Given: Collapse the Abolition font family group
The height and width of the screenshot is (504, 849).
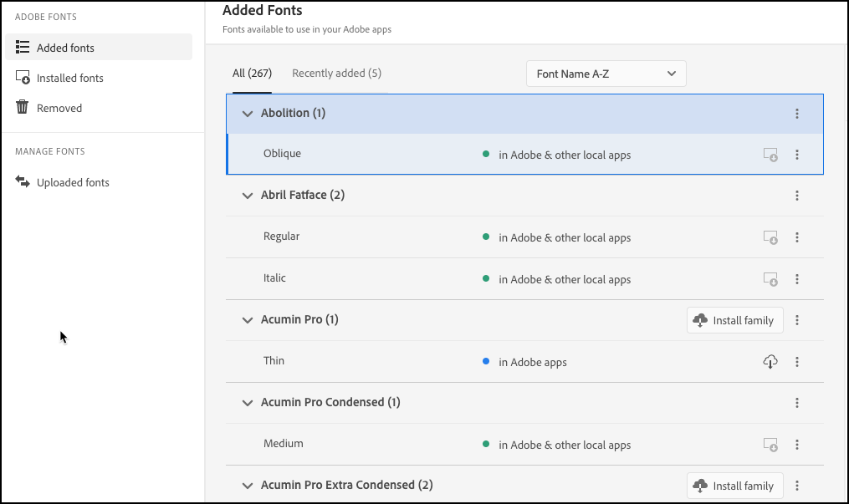Looking at the screenshot, I should click(247, 113).
